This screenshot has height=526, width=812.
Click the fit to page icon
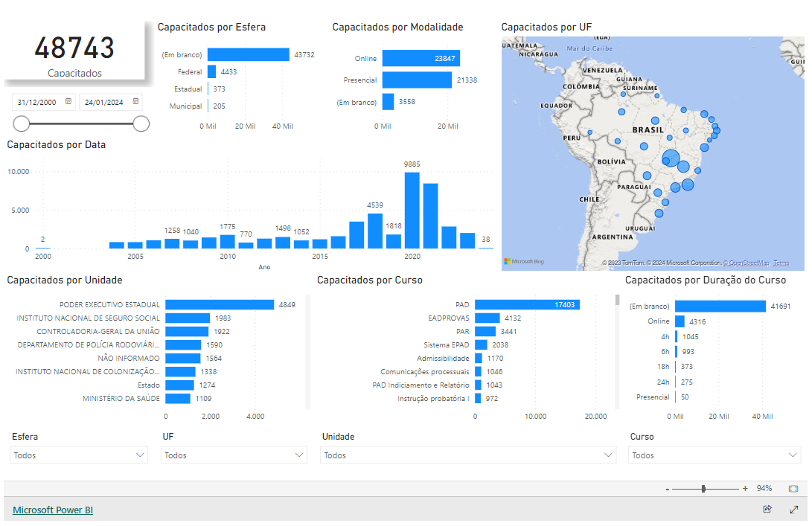[793, 489]
